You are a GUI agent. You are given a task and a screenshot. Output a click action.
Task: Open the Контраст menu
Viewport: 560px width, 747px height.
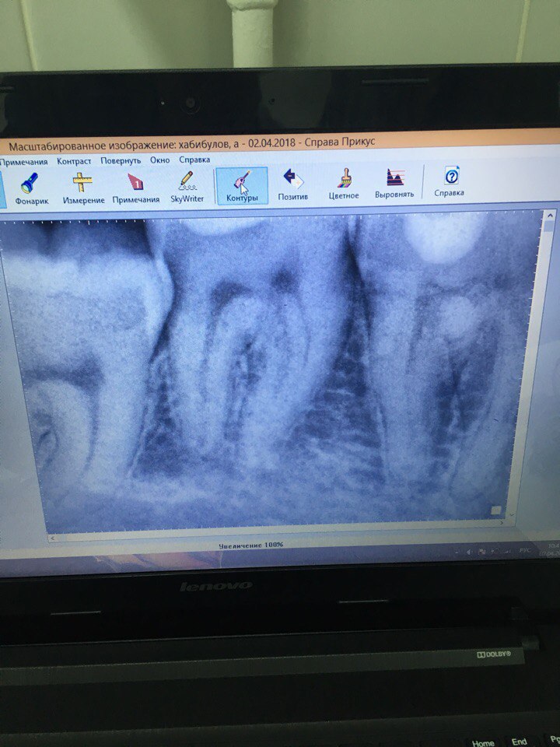(74, 161)
